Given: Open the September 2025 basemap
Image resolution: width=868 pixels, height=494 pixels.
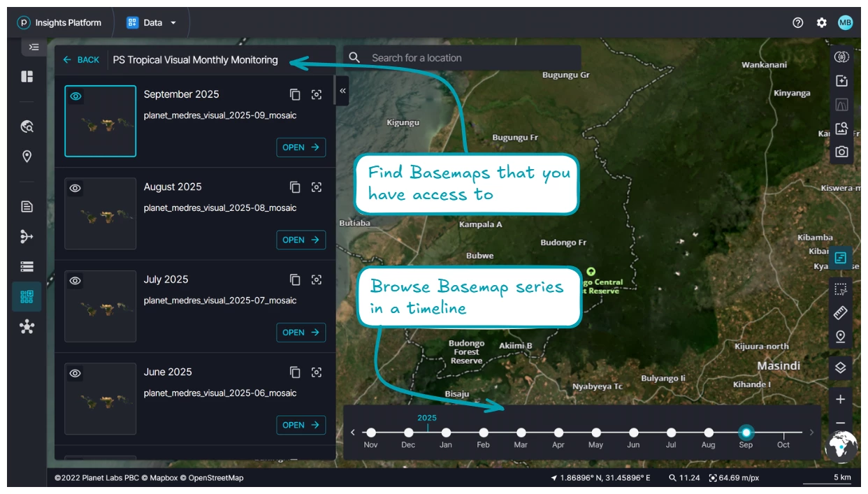Looking at the screenshot, I should coord(301,147).
